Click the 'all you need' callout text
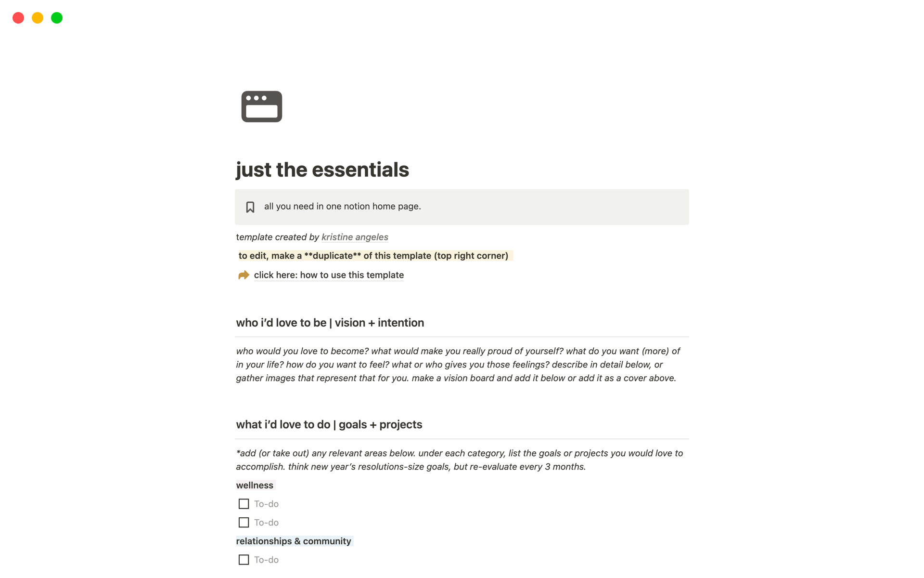The width and height of the screenshot is (924, 578). click(342, 206)
